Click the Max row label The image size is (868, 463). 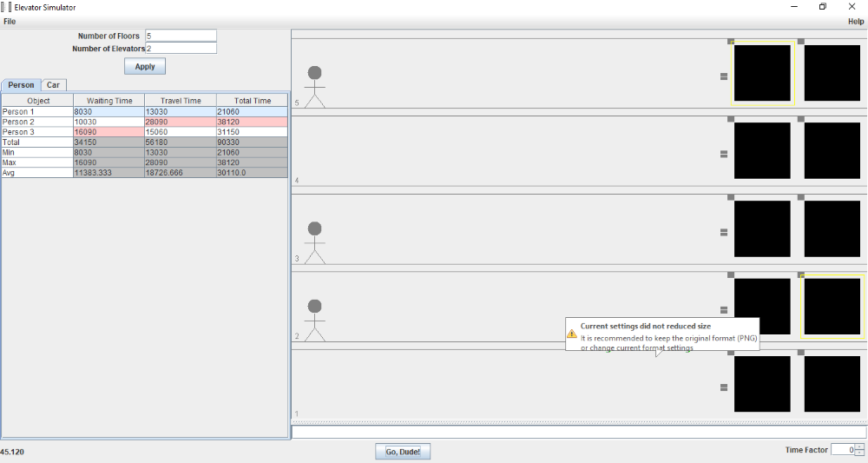37,162
